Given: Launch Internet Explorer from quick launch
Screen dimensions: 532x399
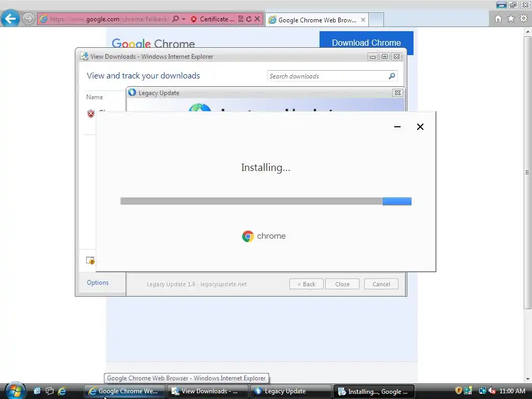Looking at the screenshot, I should coord(62,391).
